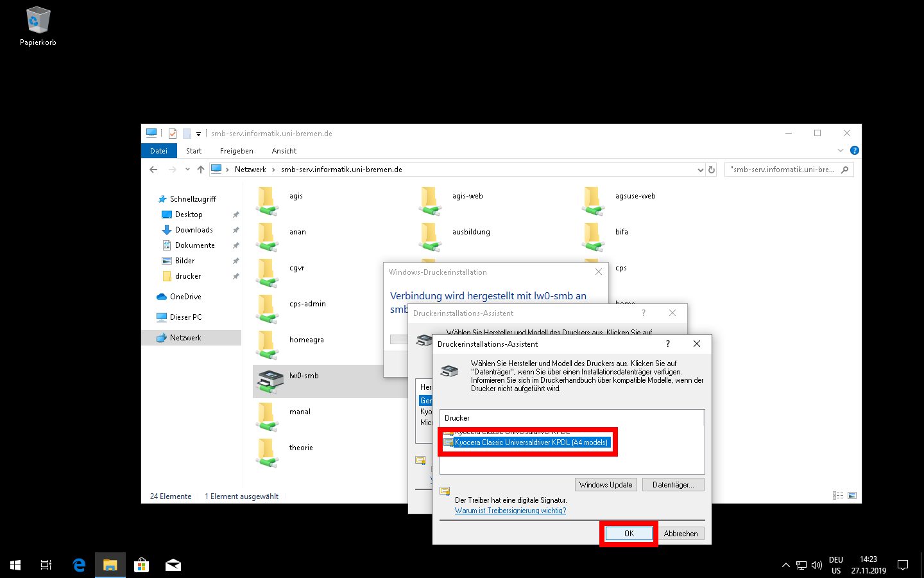Open Microsoft Store from taskbar
This screenshot has height=578, width=924.
(141, 565)
